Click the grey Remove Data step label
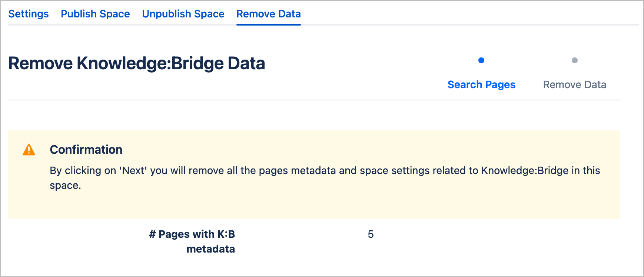 [x=575, y=85]
